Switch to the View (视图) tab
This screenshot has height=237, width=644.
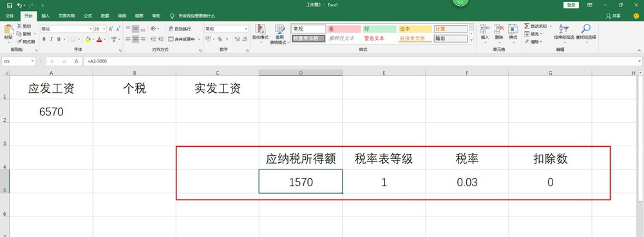click(x=139, y=16)
